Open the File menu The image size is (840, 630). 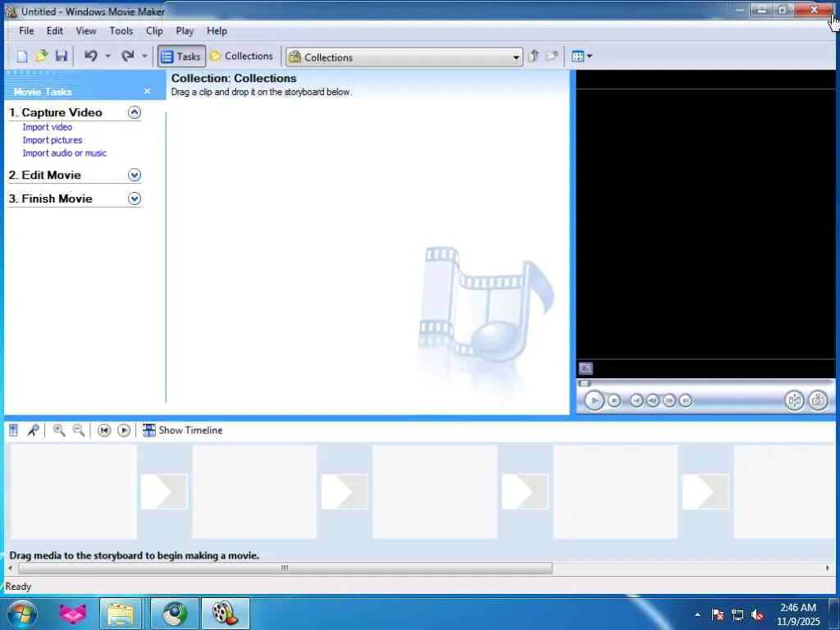(26, 31)
